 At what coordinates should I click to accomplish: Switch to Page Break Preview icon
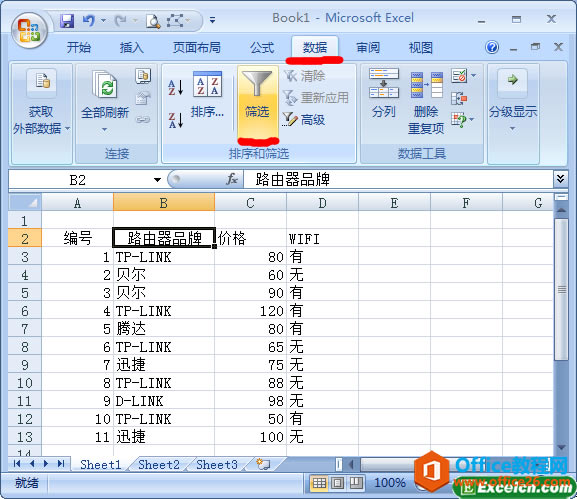[356, 482]
